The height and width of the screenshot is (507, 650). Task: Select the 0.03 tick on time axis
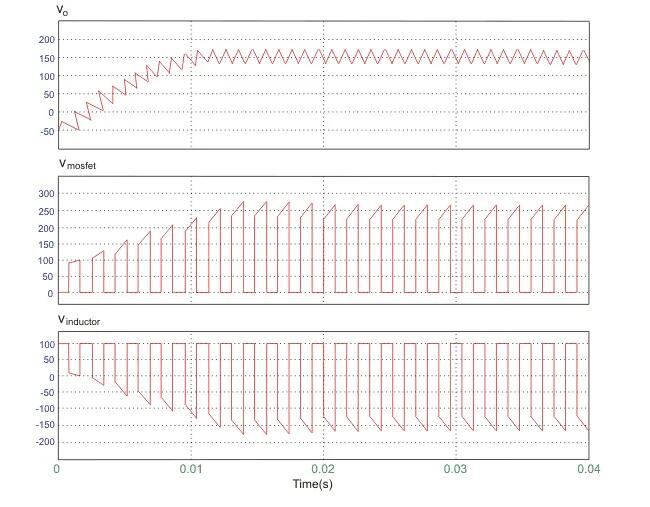click(x=456, y=468)
